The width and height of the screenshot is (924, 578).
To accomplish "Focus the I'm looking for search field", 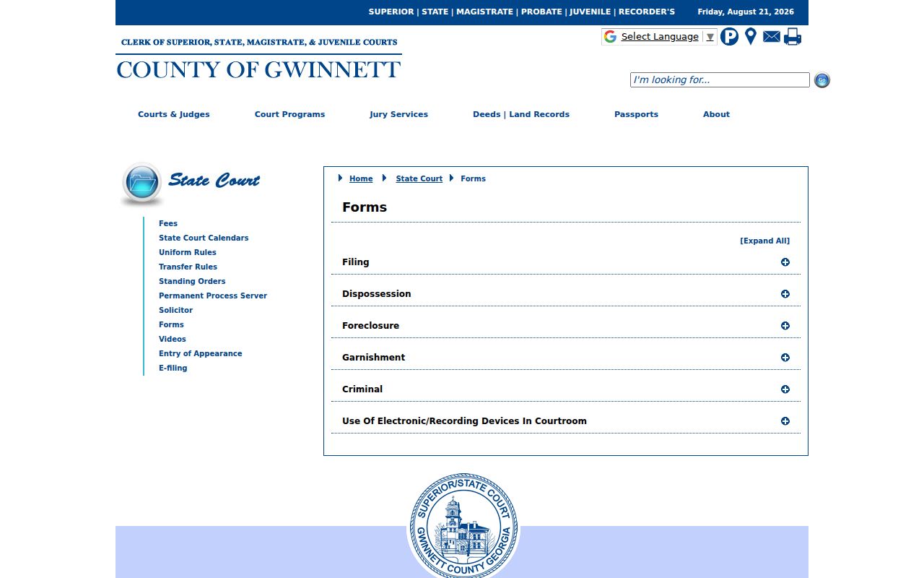I will [x=720, y=80].
